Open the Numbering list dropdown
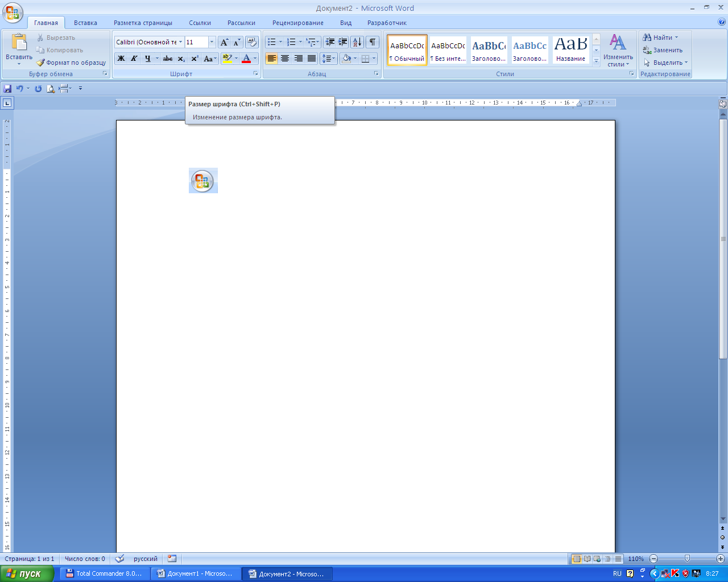Screen dimensions: 728x582 click(300, 42)
